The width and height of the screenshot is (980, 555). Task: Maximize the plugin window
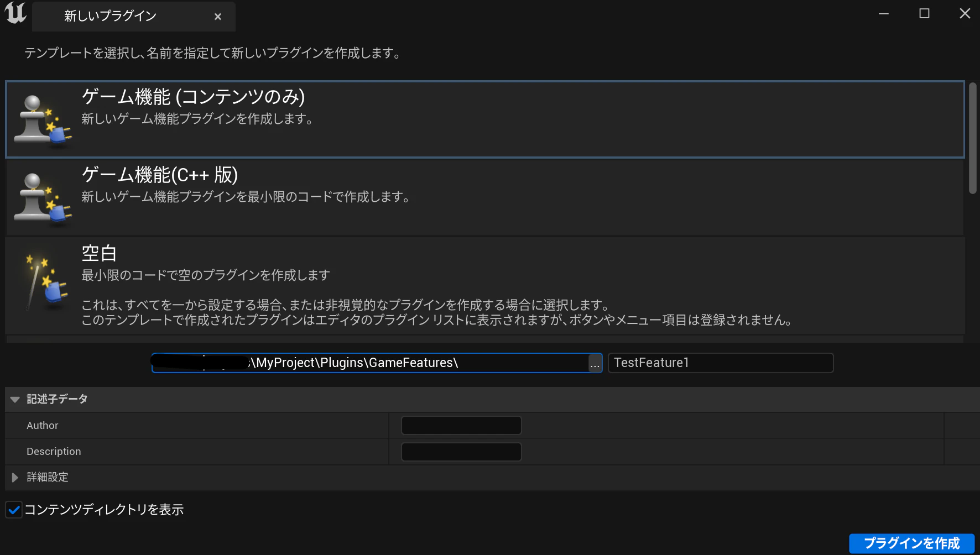[924, 13]
